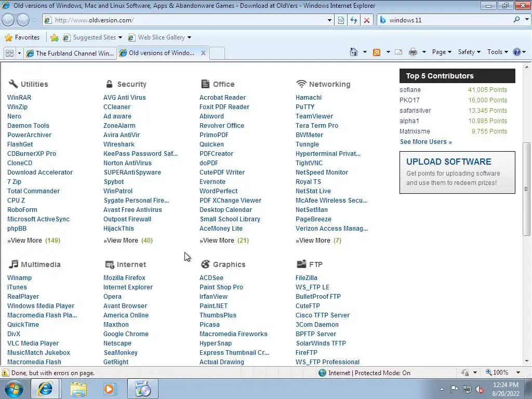The height and width of the screenshot is (399, 532).
Task: Switch to The Furbland Channel tab
Action: (70, 54)
